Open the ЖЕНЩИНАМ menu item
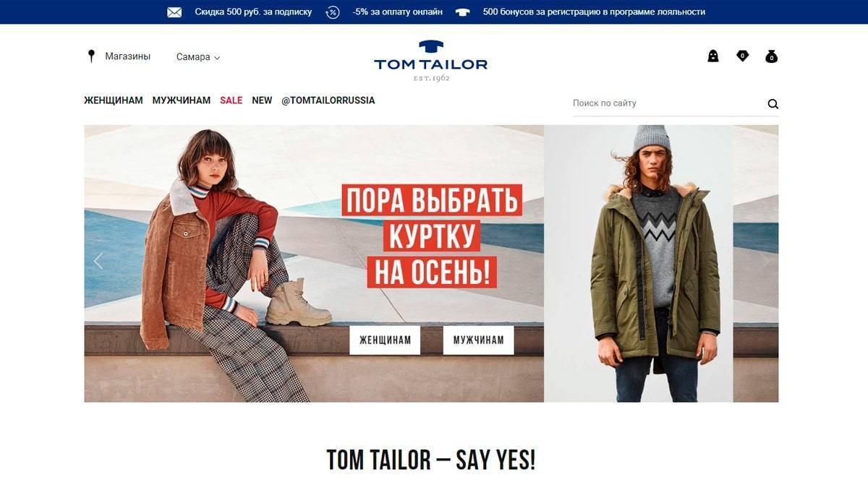The image size is (868, 480). pyautogui.click(x=114, y=100)
